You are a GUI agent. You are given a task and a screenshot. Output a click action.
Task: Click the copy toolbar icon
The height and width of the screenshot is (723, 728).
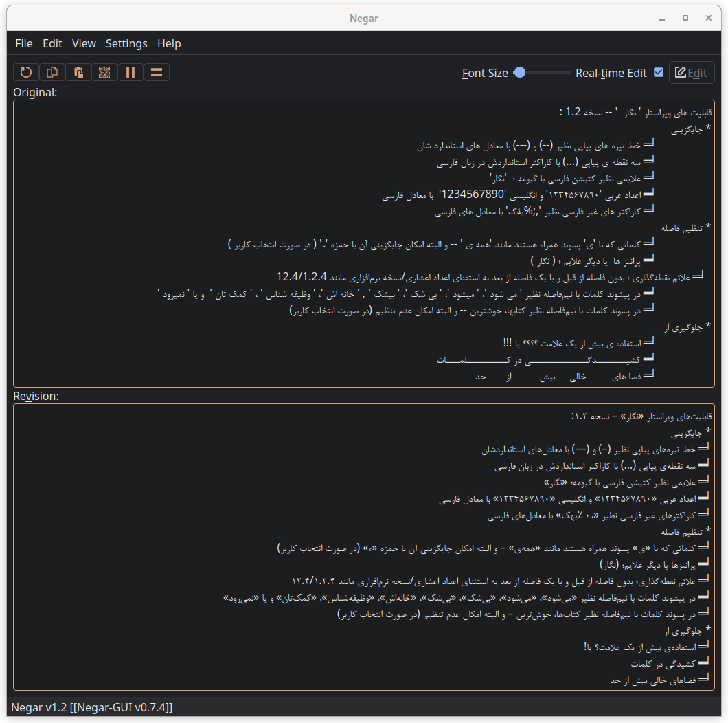tap(52, 72)
